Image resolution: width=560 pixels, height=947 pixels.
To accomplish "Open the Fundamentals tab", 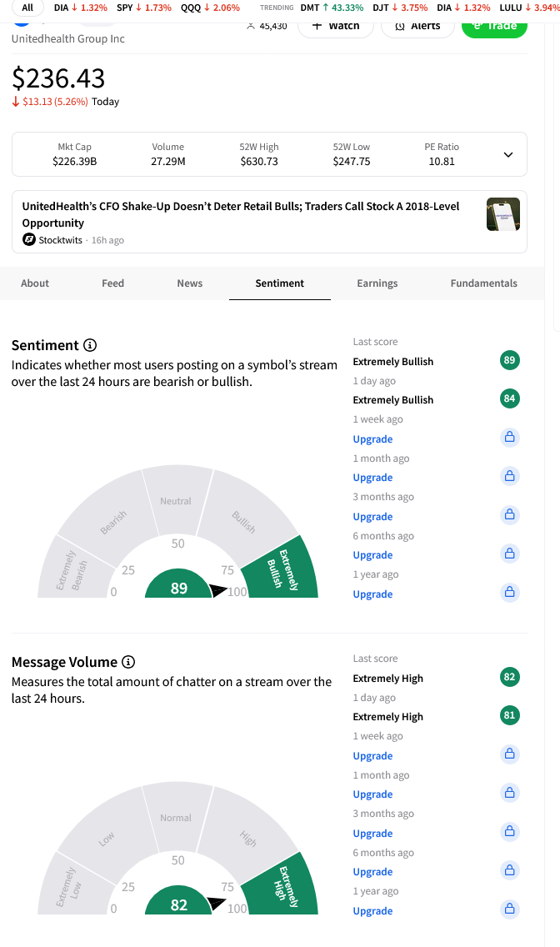I will (x=484, y=283).
